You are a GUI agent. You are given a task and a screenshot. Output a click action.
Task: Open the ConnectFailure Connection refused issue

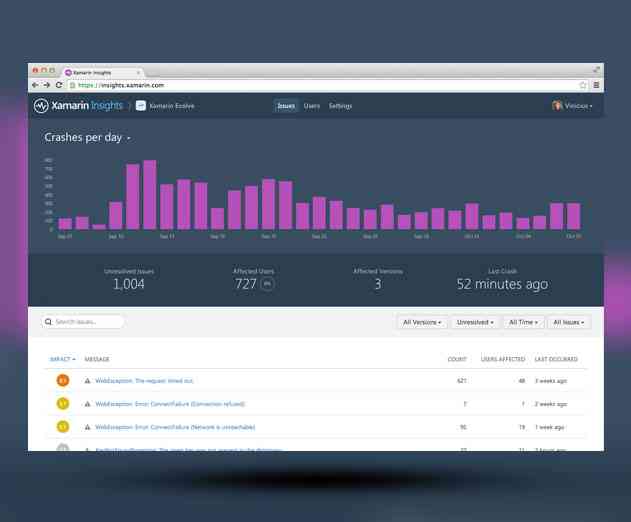coord(170,404)
